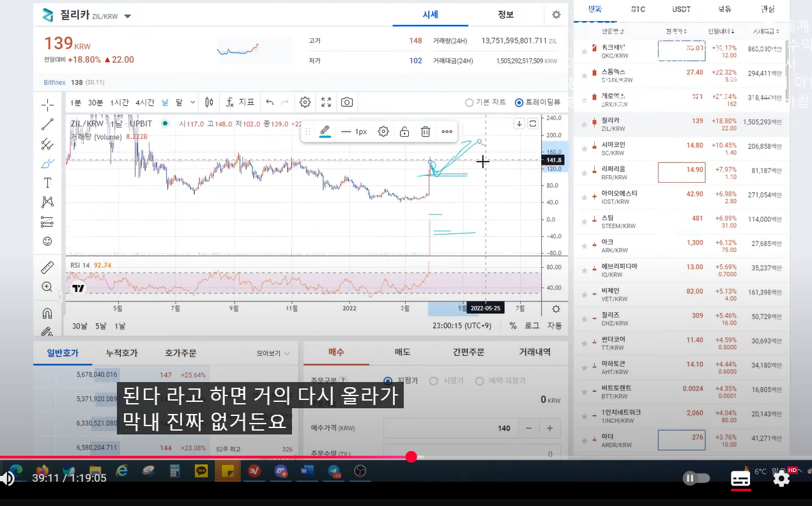Select the brush drawing tool
This screenshot has width=812, height=506.
click(x=47, y=164)
